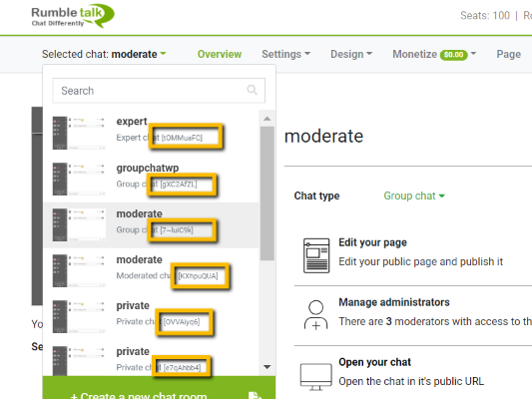Click thumbnail of private chat OVVAlyq6
This screenshot has height=399, width=532.
pyautogui.click(x=79, y=316)
